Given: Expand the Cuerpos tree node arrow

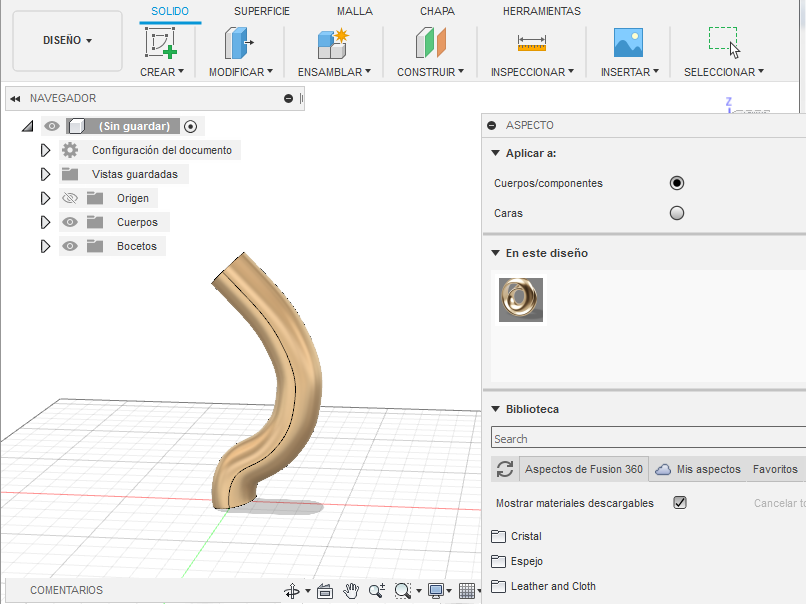Looking at the screenshot, I should [45, 222].
